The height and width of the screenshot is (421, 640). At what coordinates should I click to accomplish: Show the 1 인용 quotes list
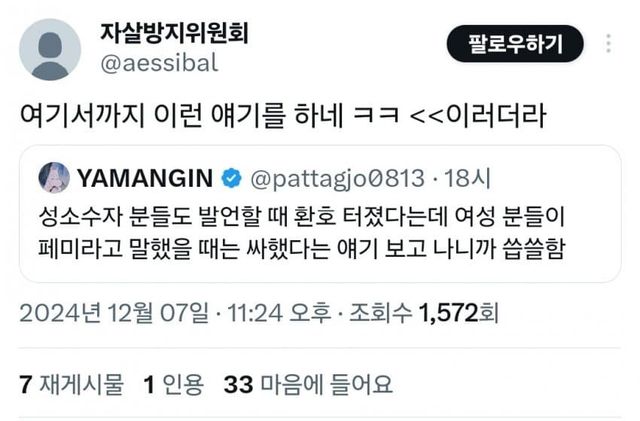point(173,384)
